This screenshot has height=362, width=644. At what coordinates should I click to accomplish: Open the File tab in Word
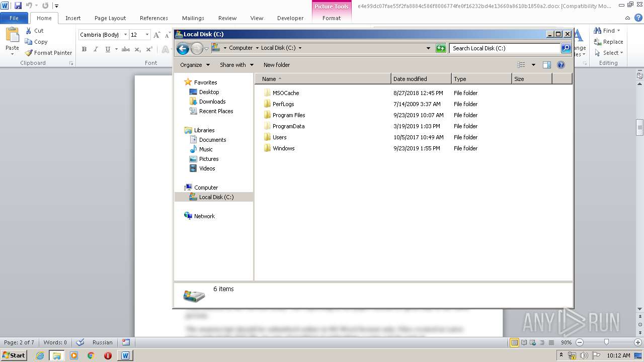point(14,18)
